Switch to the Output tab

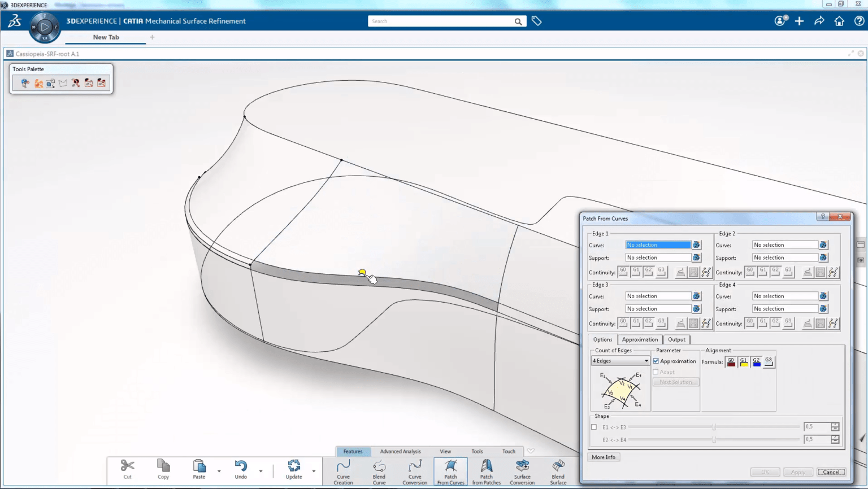(x=676, y=339)
